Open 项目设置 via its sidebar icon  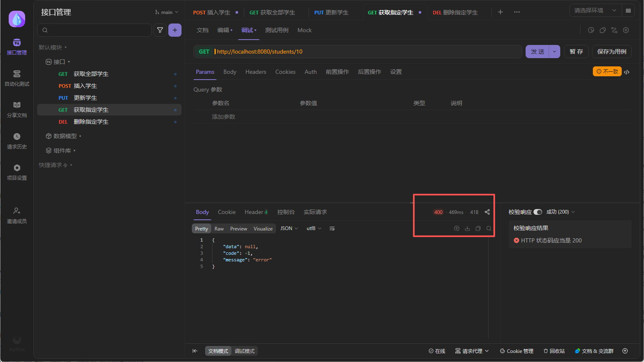click(x=17, y=172)
